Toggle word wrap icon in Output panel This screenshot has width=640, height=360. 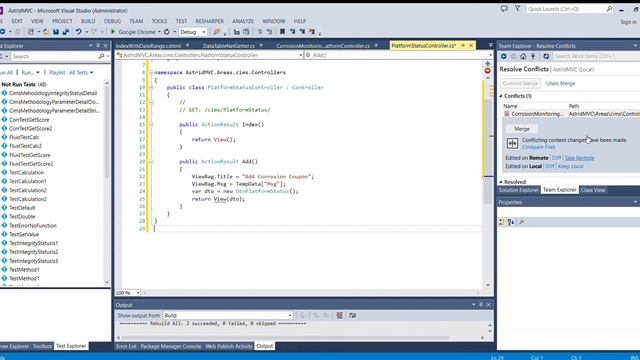tap(352, 316)
